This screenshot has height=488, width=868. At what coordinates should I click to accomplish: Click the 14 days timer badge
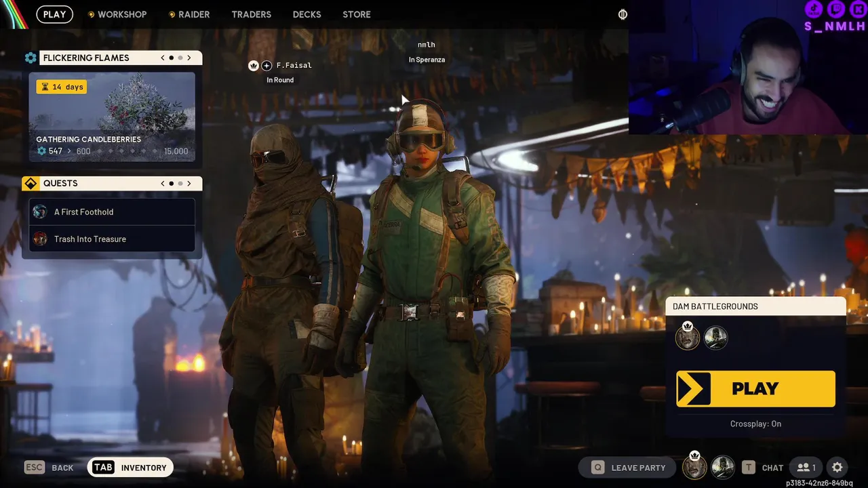[x=62, y=87]
